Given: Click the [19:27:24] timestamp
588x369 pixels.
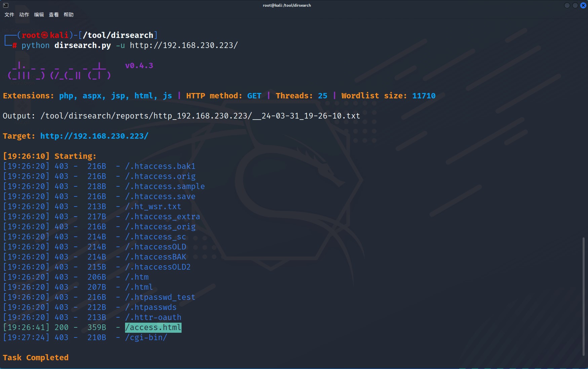Looking at the screenshot, I should point(26,337).
